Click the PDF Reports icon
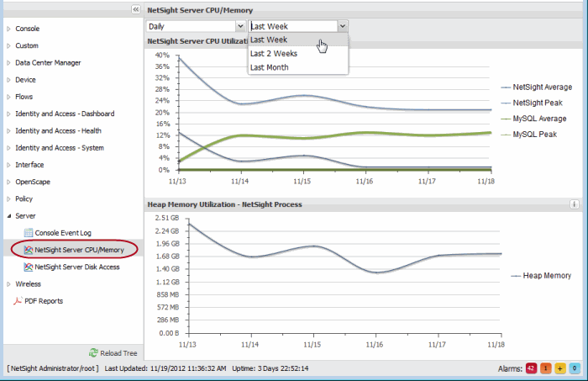Viewport: 588px width, 381px height. (18, 301)
